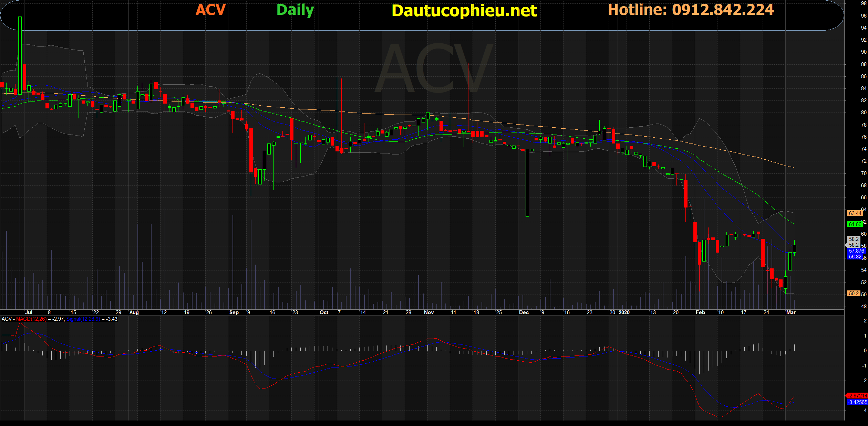Viewport: 868px width, 426px height.
Task: Click the large ACV watermark on the chart
Action: point(434,69)
